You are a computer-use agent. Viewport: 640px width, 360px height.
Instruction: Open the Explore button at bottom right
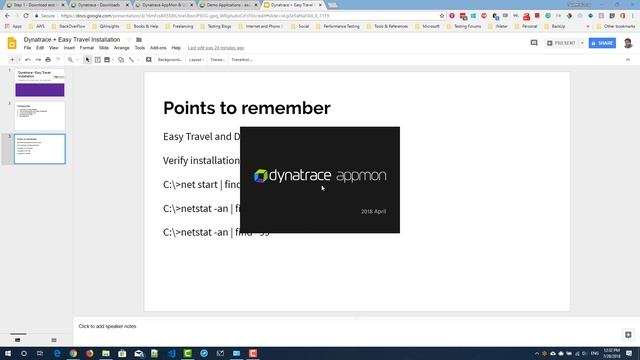(x=628, y=335)
